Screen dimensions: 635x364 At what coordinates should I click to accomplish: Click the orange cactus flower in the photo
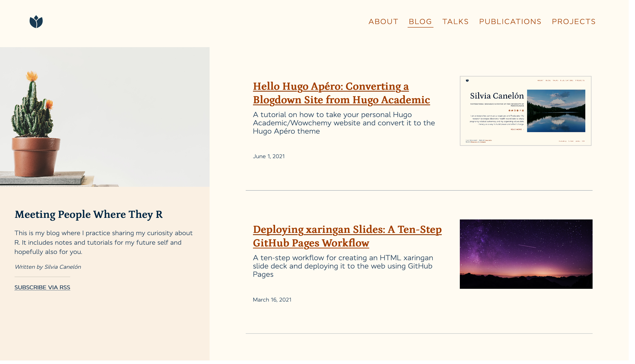(x=32, y=75)
